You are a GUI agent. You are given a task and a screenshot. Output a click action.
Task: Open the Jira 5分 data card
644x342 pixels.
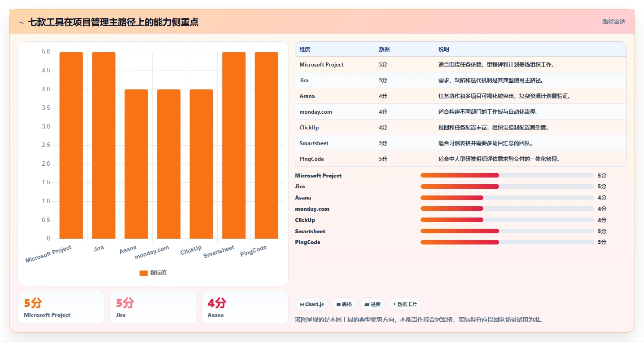point(153,307)
